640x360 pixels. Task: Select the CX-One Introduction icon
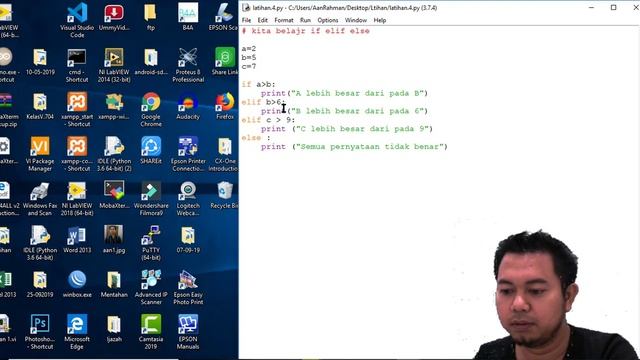click(x=224, y=153)
